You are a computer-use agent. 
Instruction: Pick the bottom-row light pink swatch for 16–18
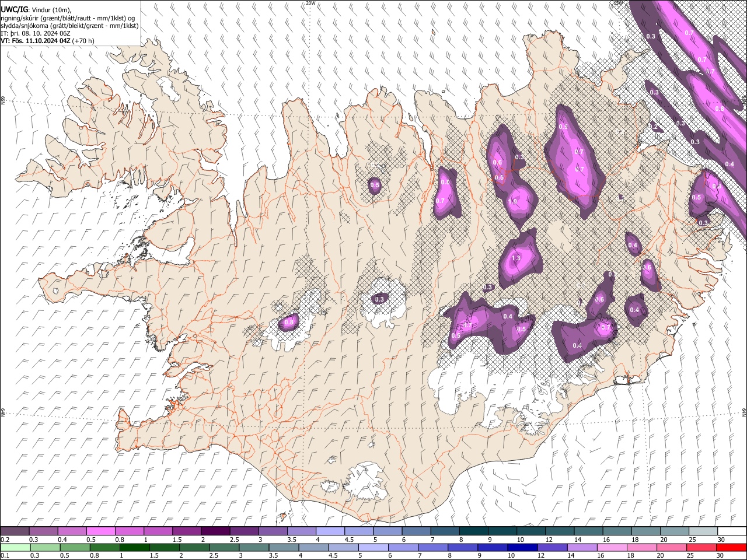[611, 547]
